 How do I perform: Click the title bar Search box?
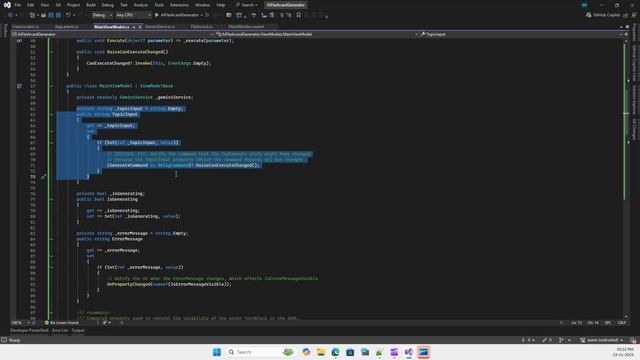click(x=247, y=5)
